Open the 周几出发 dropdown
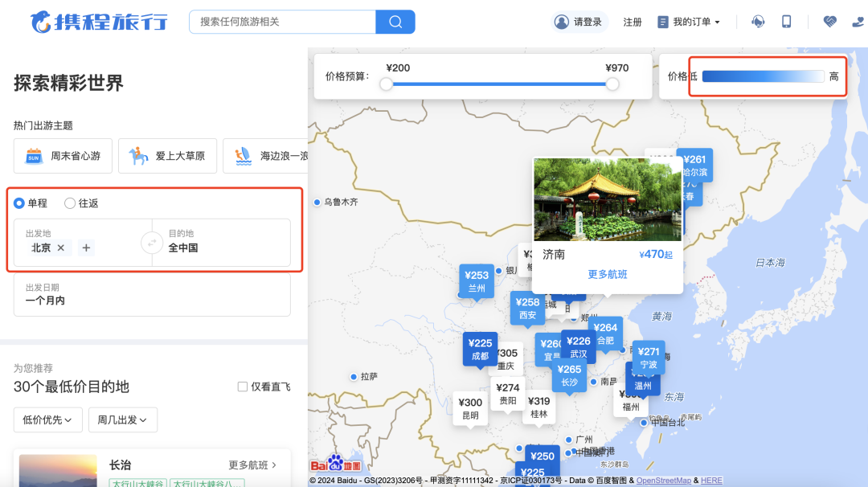This screenshot has height=487, width=868. point(123,419)
